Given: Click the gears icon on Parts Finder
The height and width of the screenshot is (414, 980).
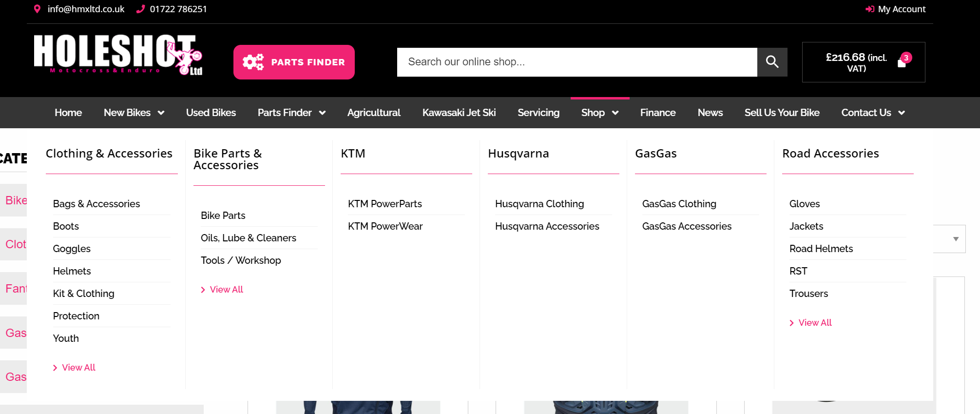Looking at the screenshot, I should pyautogui.click(x=253, y=62).
